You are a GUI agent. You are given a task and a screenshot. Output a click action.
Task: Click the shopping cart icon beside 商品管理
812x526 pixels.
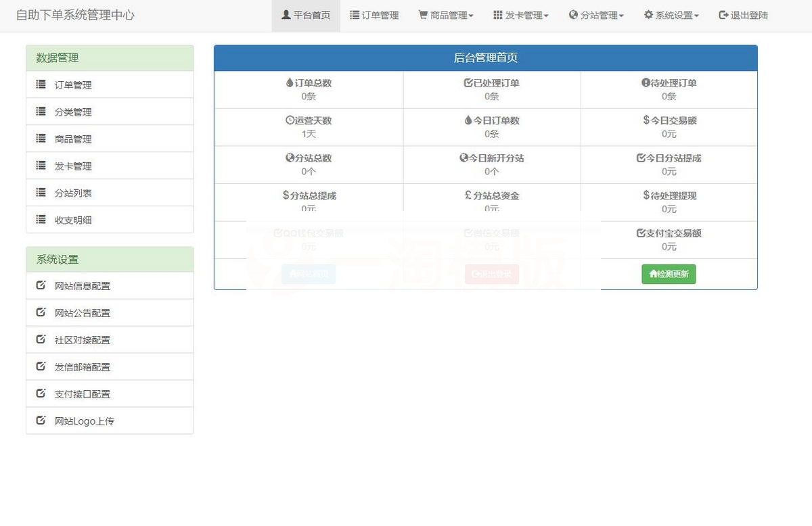coord(422,15)
